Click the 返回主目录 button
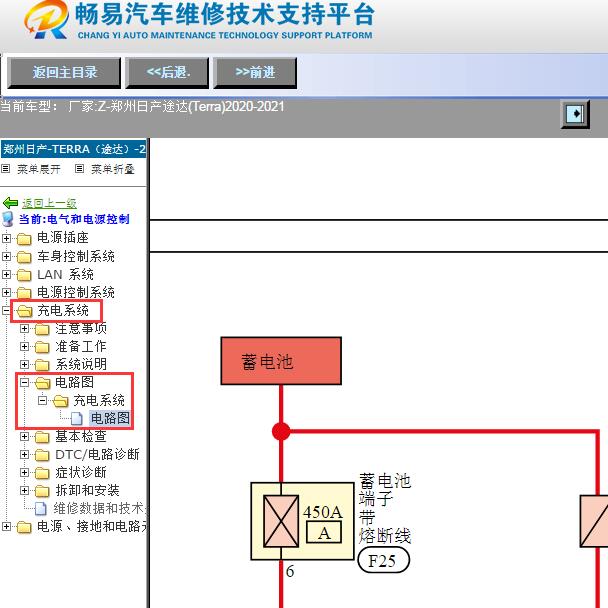 pos(64,73)
